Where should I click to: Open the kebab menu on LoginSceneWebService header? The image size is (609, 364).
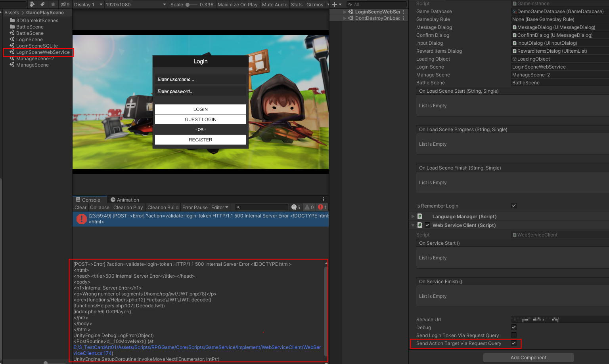point(403,11)
